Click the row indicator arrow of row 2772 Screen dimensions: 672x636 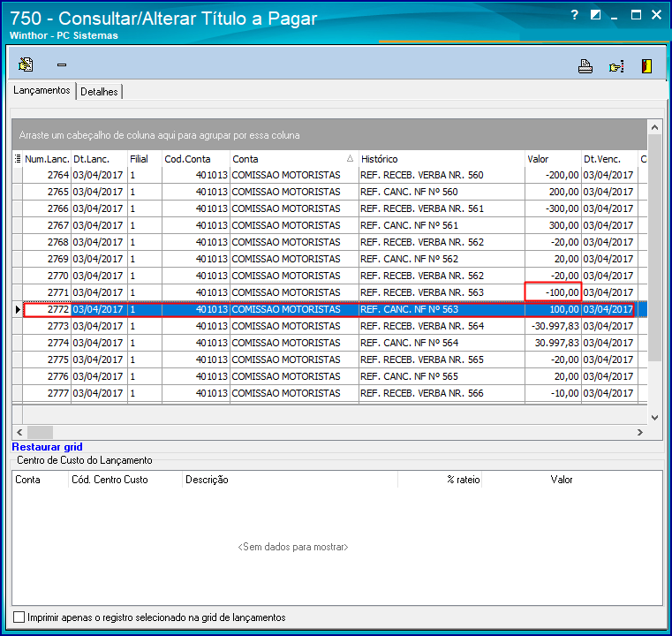point(18,309)
